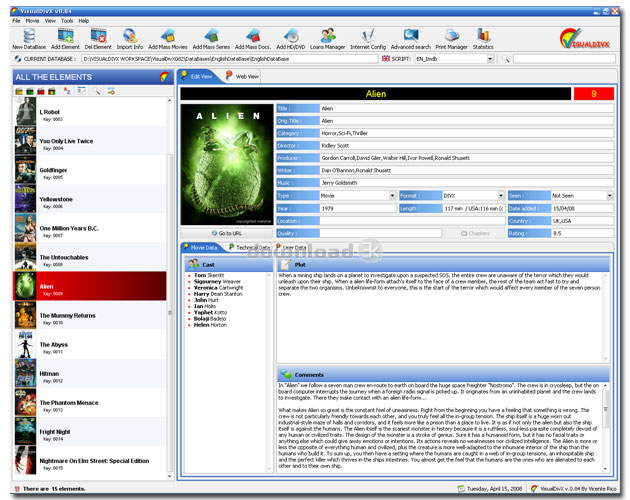This screenshot has height=500, width=630.
Task: Switch to the Technical Data tab
Action: tap(249, 247)
